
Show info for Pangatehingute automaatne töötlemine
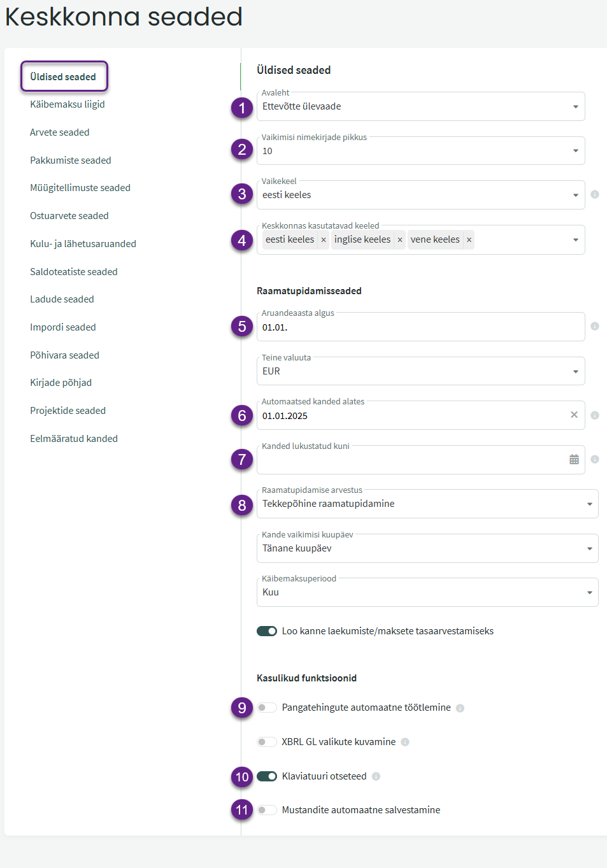pyautogui.click(x=461, y=708)
